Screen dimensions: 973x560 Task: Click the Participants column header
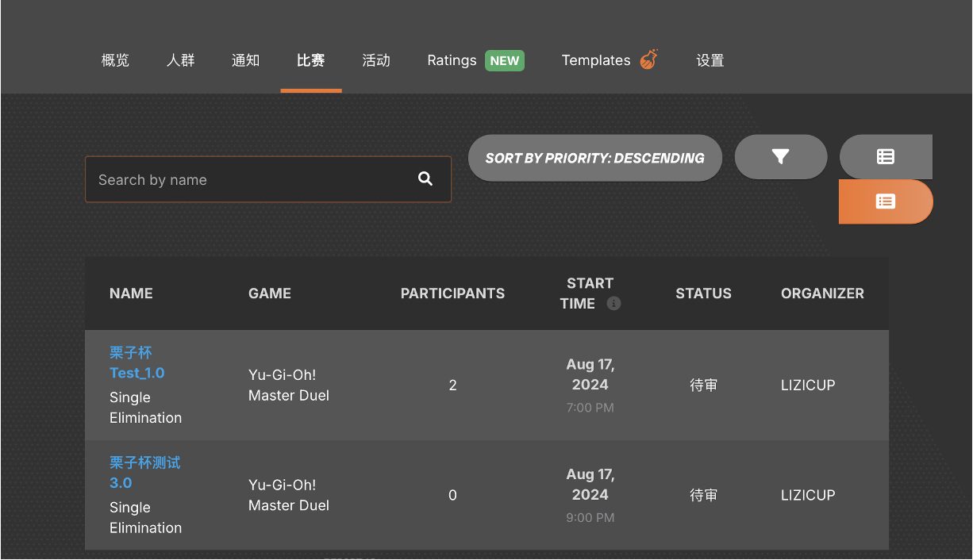452,293
